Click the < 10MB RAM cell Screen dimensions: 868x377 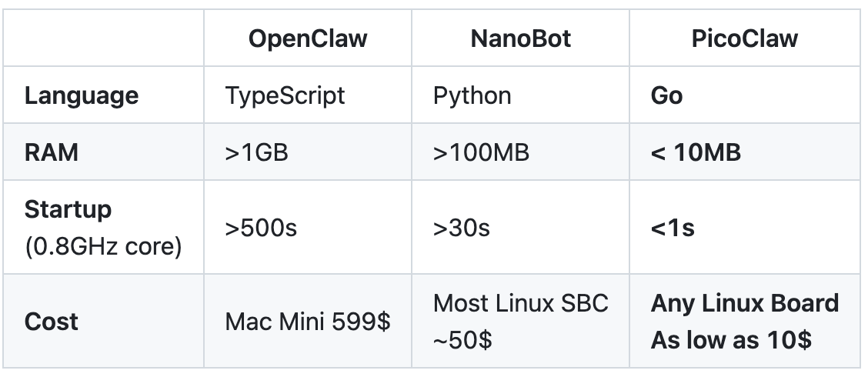[696, 152]
